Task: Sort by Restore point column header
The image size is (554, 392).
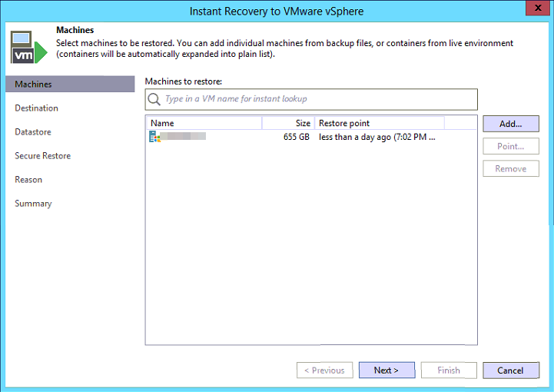Action: [379, 123]
